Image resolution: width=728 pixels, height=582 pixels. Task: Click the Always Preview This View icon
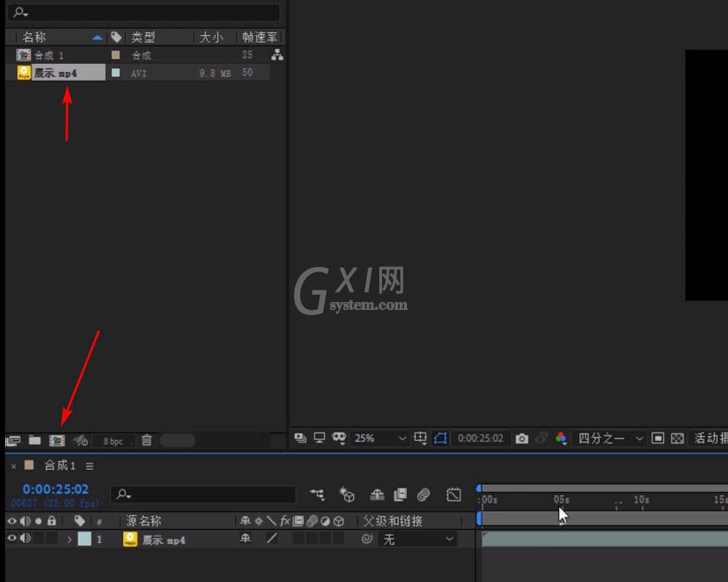point(300,438)
